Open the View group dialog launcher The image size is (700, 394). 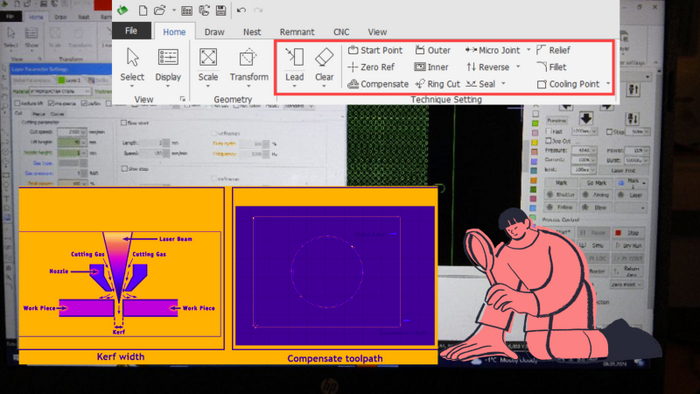[x=182, y=99]
